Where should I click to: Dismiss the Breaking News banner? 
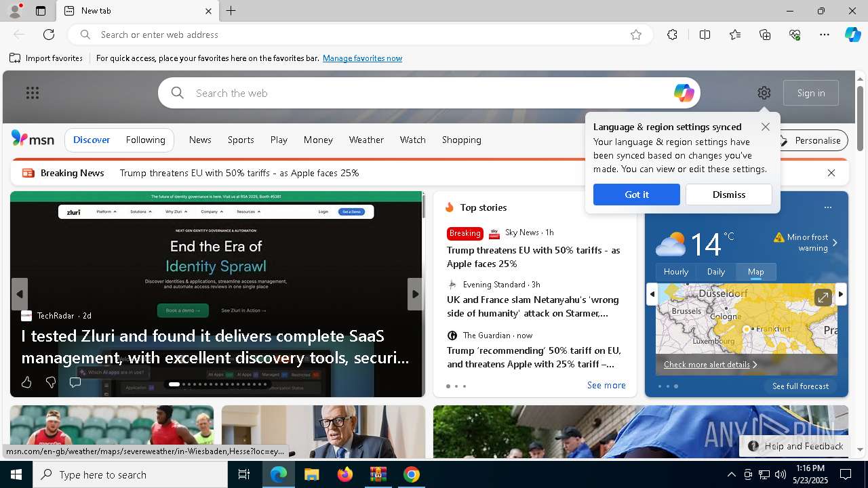831,173
